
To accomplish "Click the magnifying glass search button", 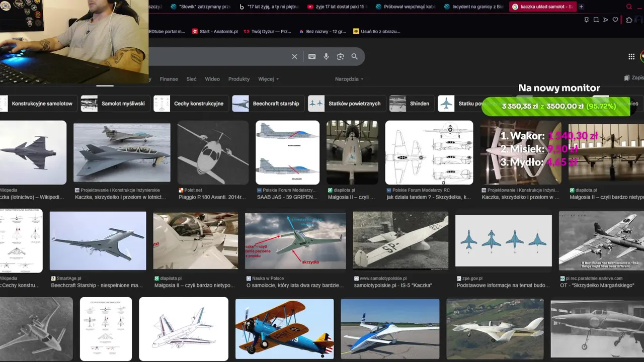I will tap(354, 57).
